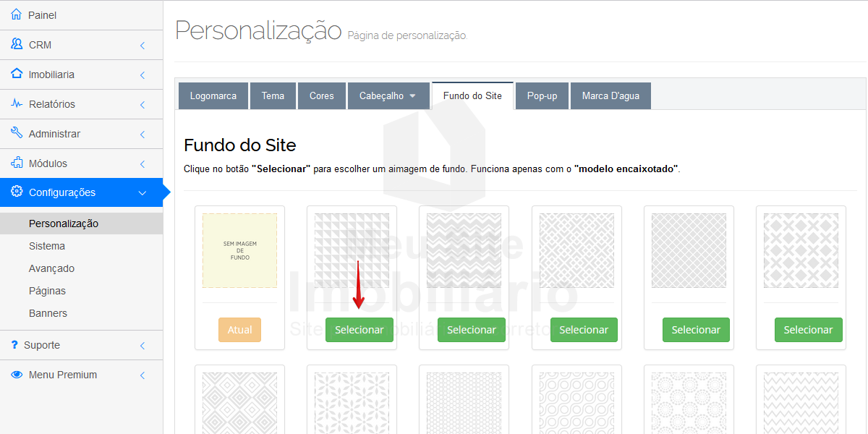Click the CRM people icon

(x=17, y=44)
